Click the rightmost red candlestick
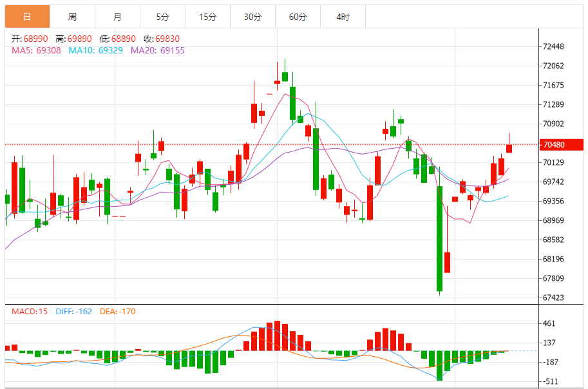The height and width of the screenshot is (389, 588). [x=509, y=148]
